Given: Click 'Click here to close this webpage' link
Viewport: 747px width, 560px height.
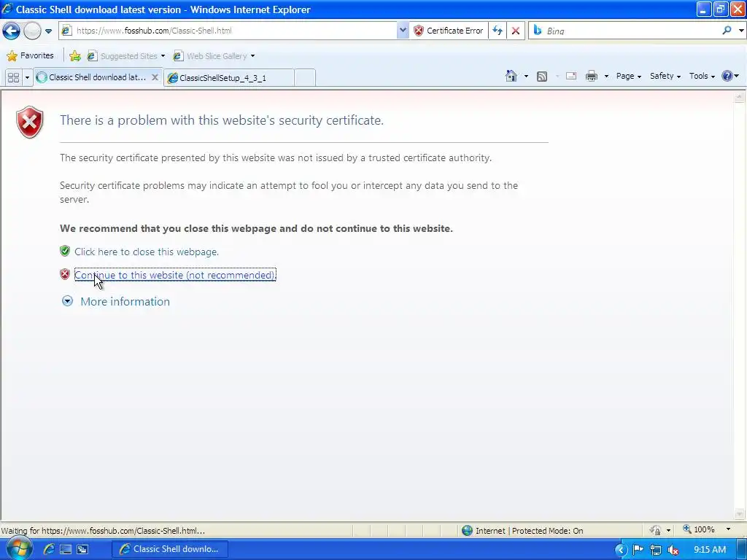Looking at the screenshot, I should 146,252.
